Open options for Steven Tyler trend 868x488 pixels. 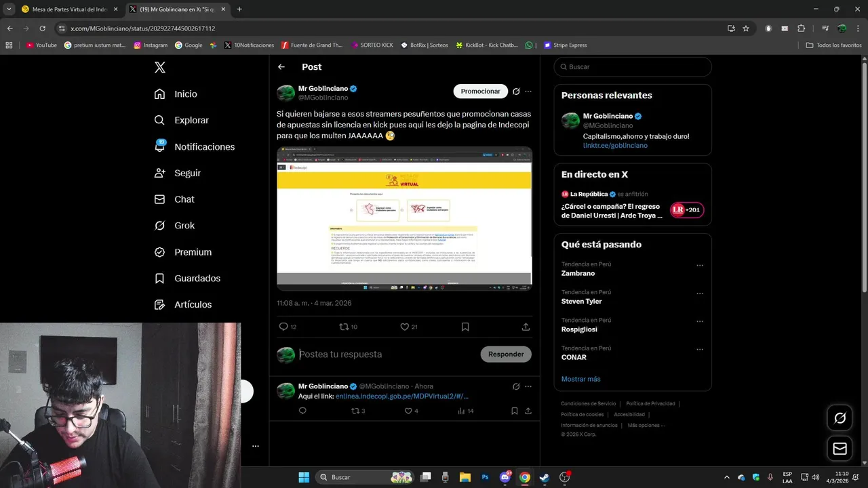[700, 293]
